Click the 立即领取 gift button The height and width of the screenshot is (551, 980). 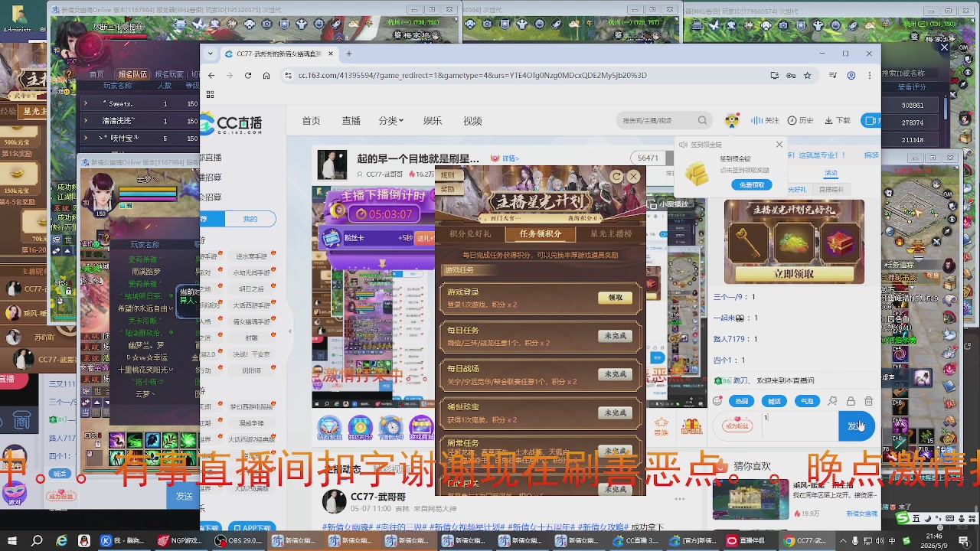pyautogui.click(x=794, y=273)
